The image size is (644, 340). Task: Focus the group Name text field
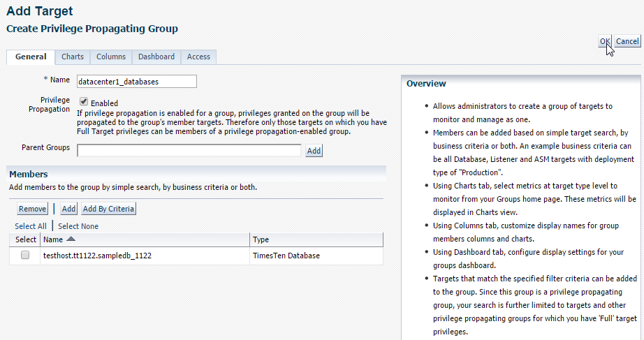coord(136,82)
